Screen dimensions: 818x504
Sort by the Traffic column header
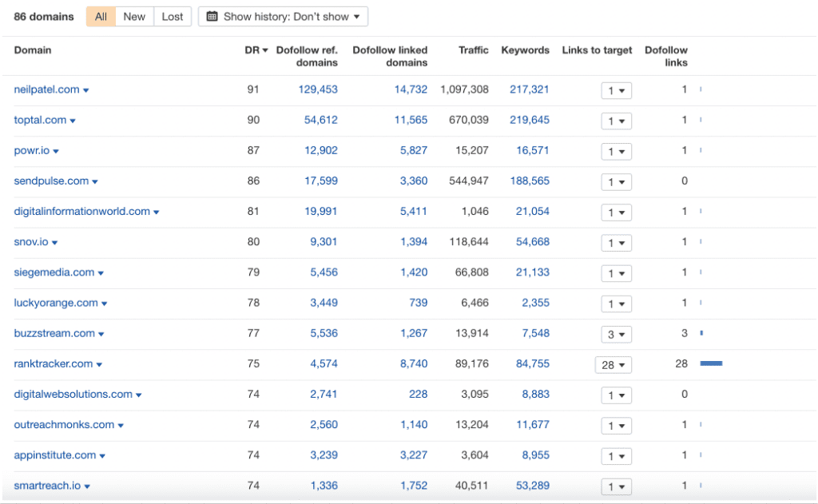point(473,50)
